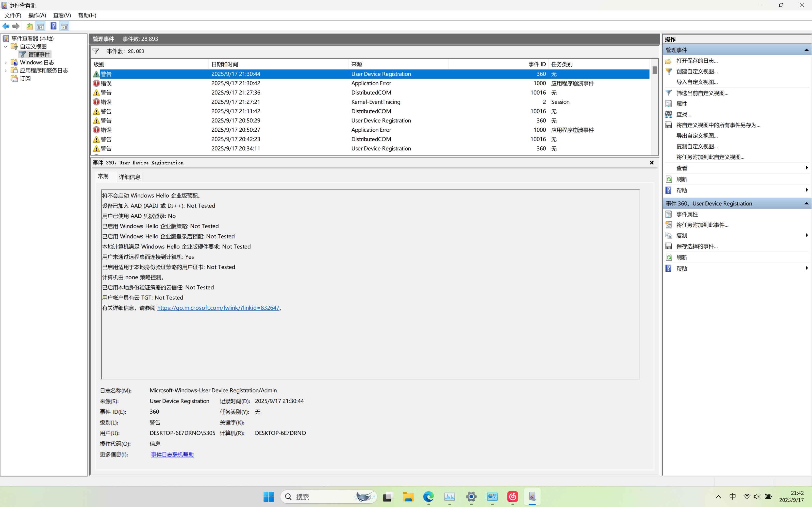This screenshot has width=812, height=507.
Task: Expand 应用程序和服务日志 tree node
Action: click(x=6, y=71)
